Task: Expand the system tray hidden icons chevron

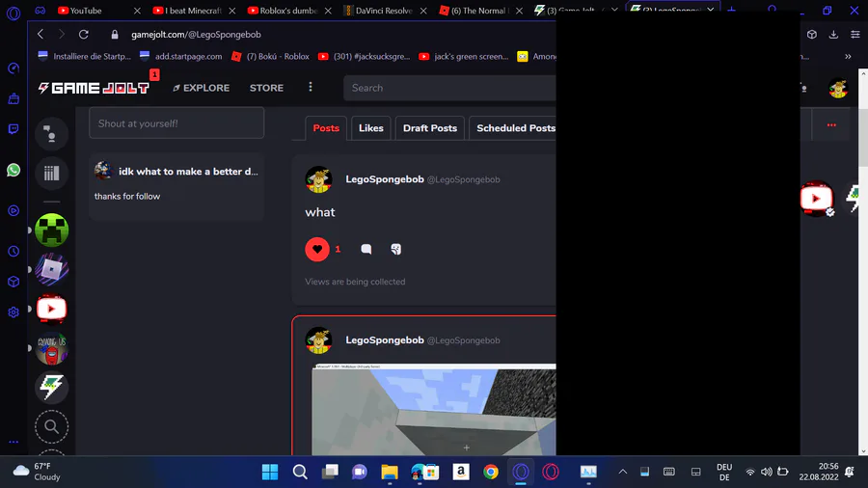Action: pos(623,472)
